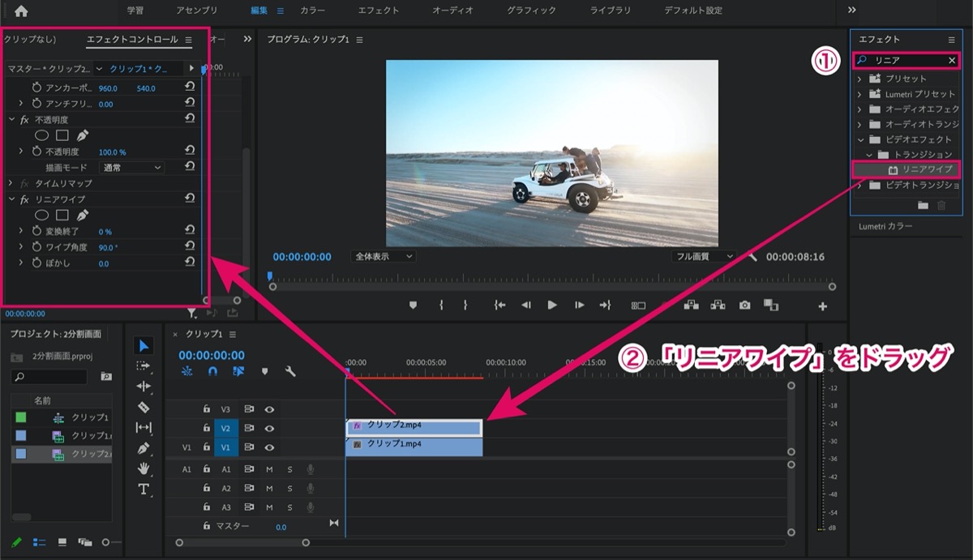This screenshot has width=973, height=560.
Task: Collapse the ビデオエフェクト folder
Action: [859, 139]
